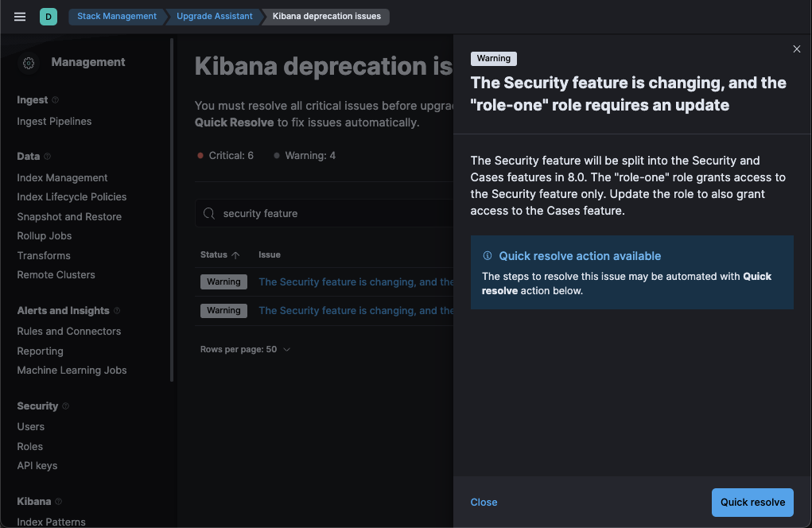The width and height of the screenshot is (812, 528).
Task: Expand the Rows per page dropdown
Action: [x=245, y=349]
